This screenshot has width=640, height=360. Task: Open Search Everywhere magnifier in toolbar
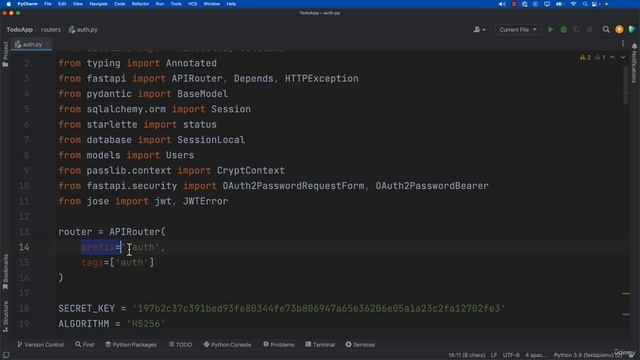pyautogui.click(x=606, y=29)
